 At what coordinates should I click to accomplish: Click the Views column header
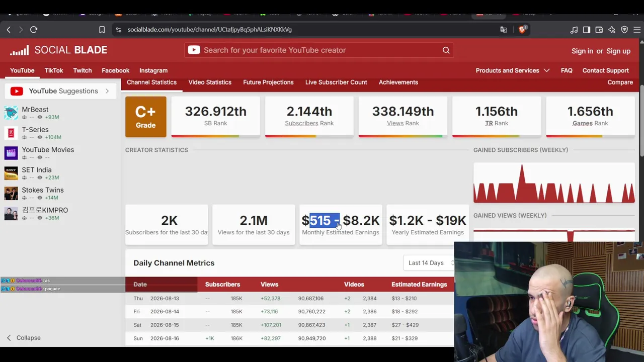(x=269, y=285)
